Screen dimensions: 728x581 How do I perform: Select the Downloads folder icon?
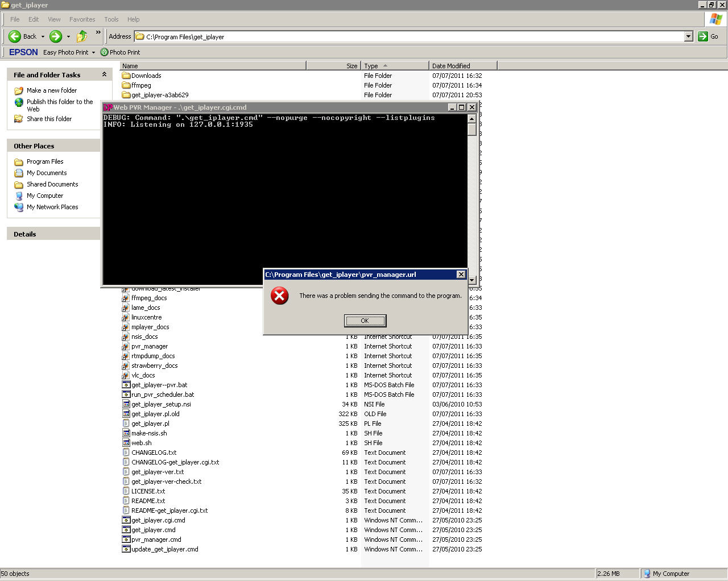126,76
